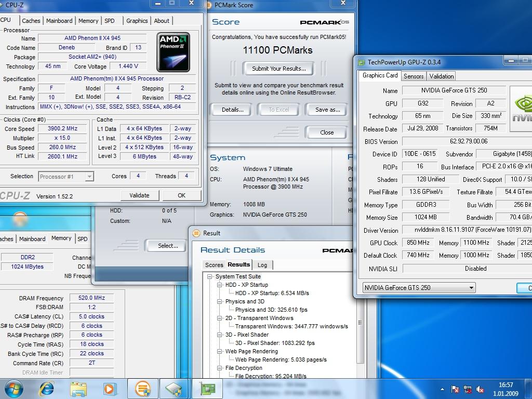Click the To Excel button
This screenshot has height=399, width=532.
click(x=279, y=110)
